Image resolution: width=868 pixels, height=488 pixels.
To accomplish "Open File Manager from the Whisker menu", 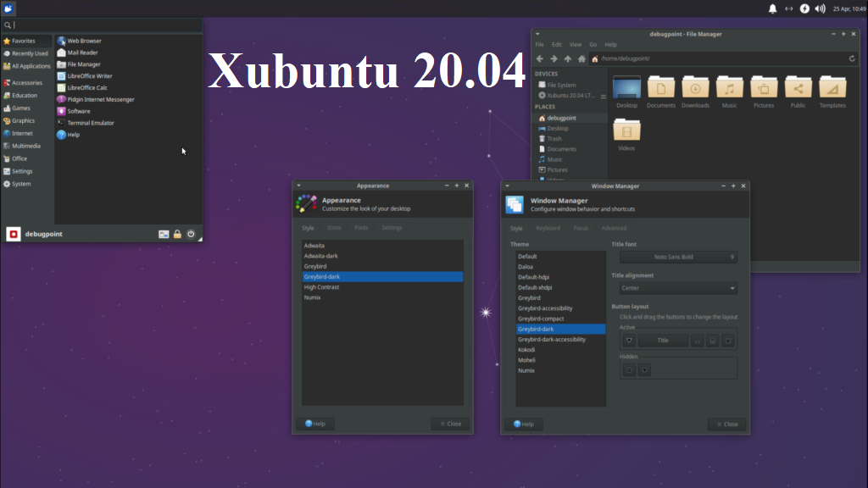I will tap(79, 64).
